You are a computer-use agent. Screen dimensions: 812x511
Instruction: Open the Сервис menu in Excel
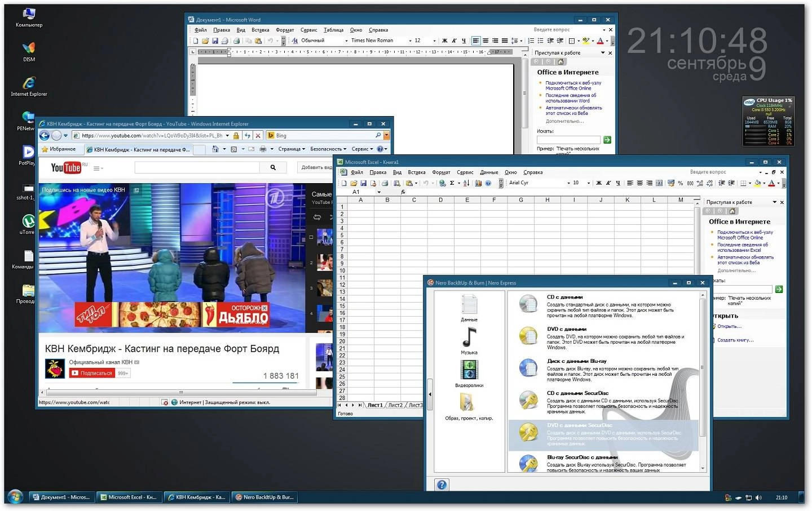tap(465, 172)
